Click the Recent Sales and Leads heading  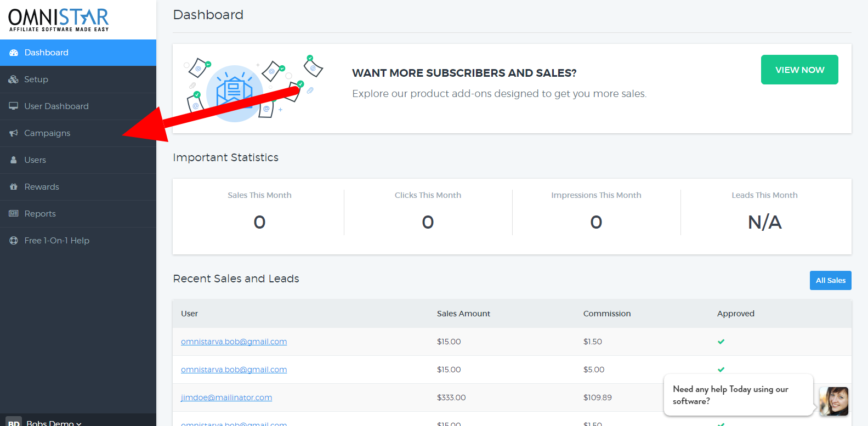[x=236, y=279]
